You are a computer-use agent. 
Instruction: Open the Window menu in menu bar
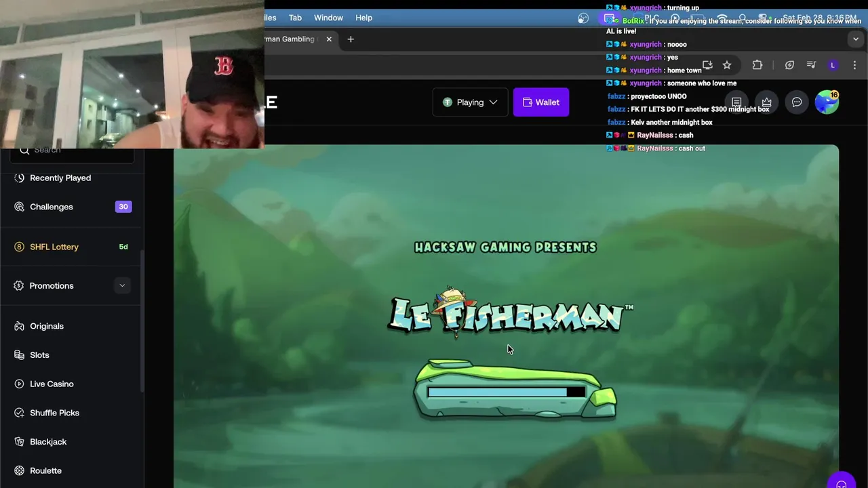coord(328,18)
